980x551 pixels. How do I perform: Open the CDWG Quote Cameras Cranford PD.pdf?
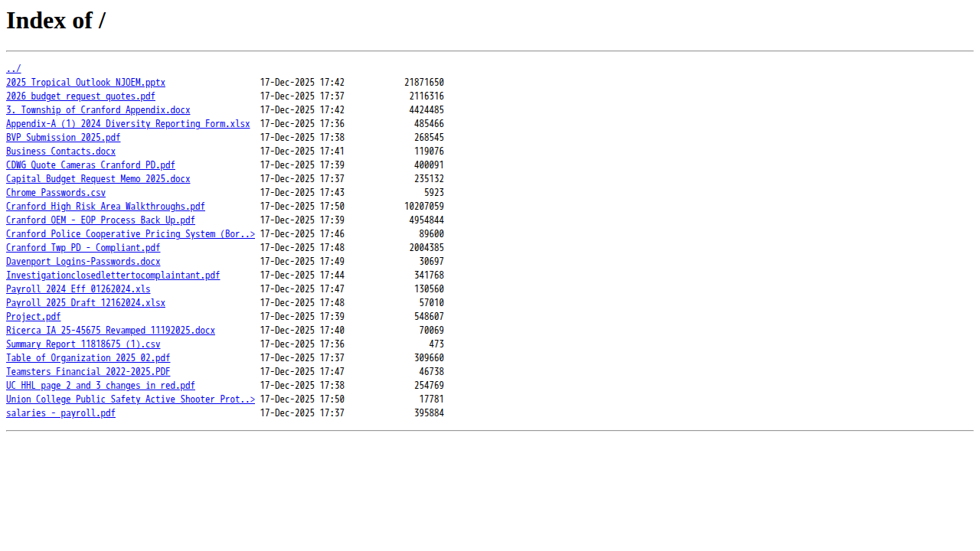tap(90, 165)
